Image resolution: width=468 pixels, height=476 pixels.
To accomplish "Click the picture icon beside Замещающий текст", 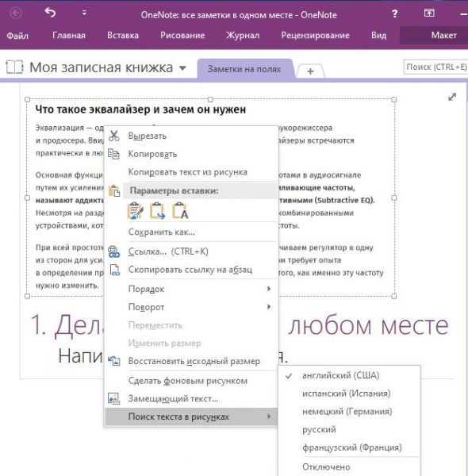I will [113, 398].
